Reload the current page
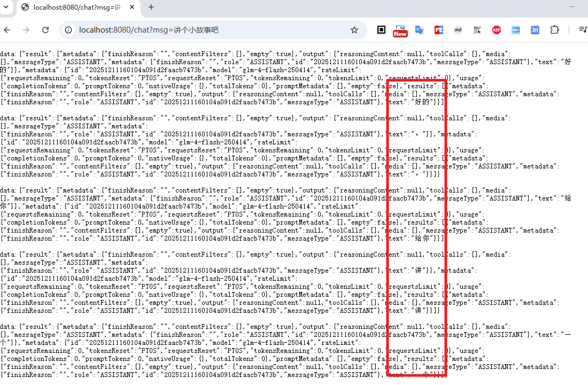This screenshot has width=588, height=385. (x=45, y=30)
